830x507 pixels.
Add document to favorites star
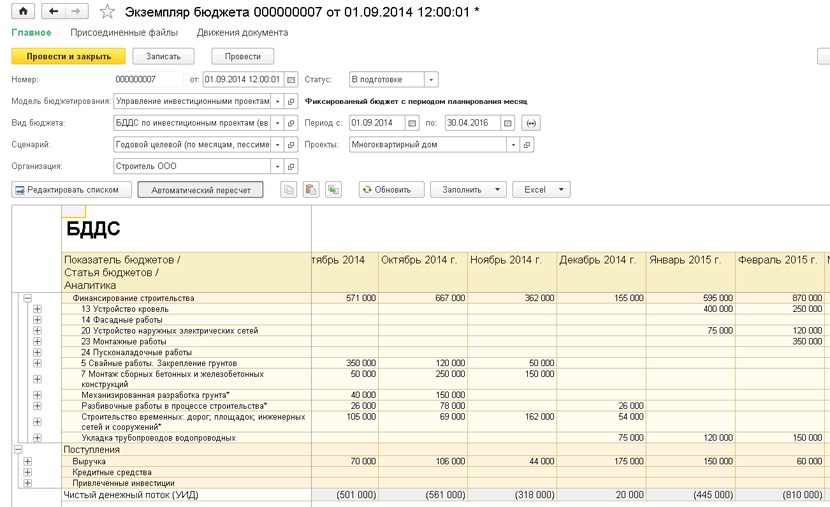107,11
